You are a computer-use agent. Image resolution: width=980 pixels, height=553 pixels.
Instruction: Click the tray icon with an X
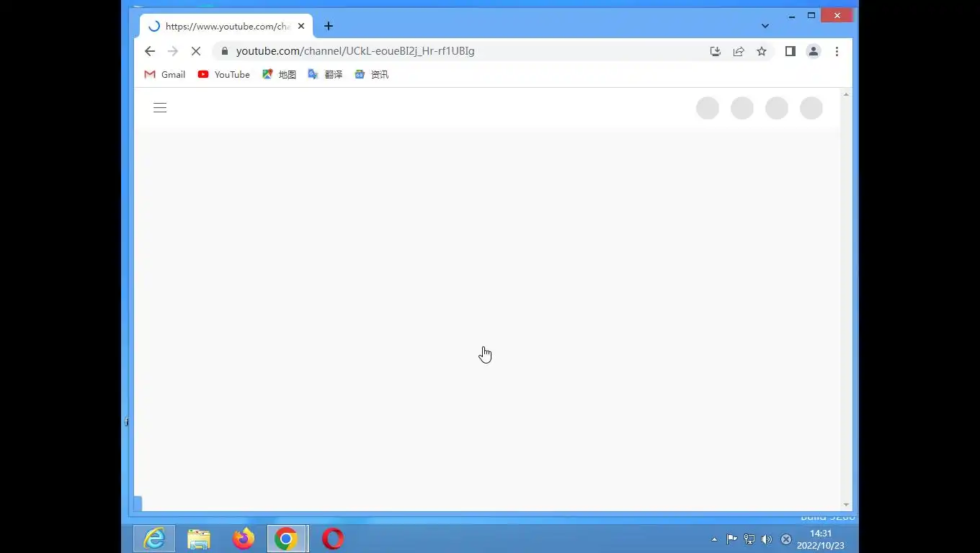pyautogui.click(x=786, y=539)
